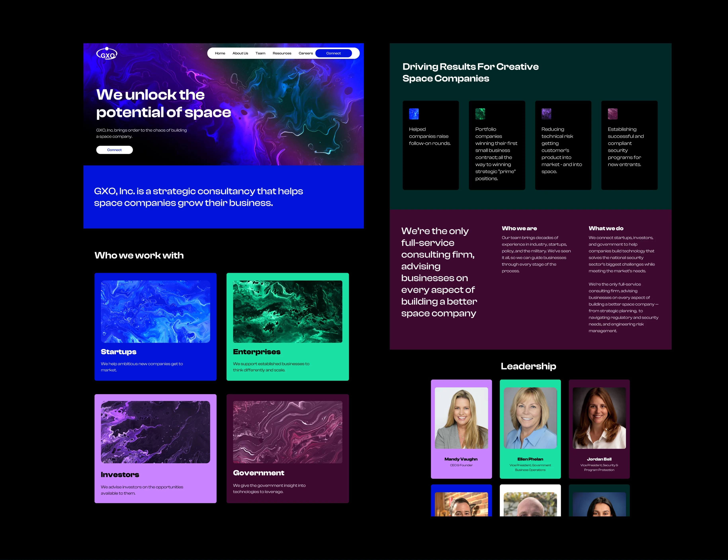Image resolution: width=728 pixels, height=560 pixels.
Task: Click the 'What we do' heading
Action: click(x=606, y=228)
